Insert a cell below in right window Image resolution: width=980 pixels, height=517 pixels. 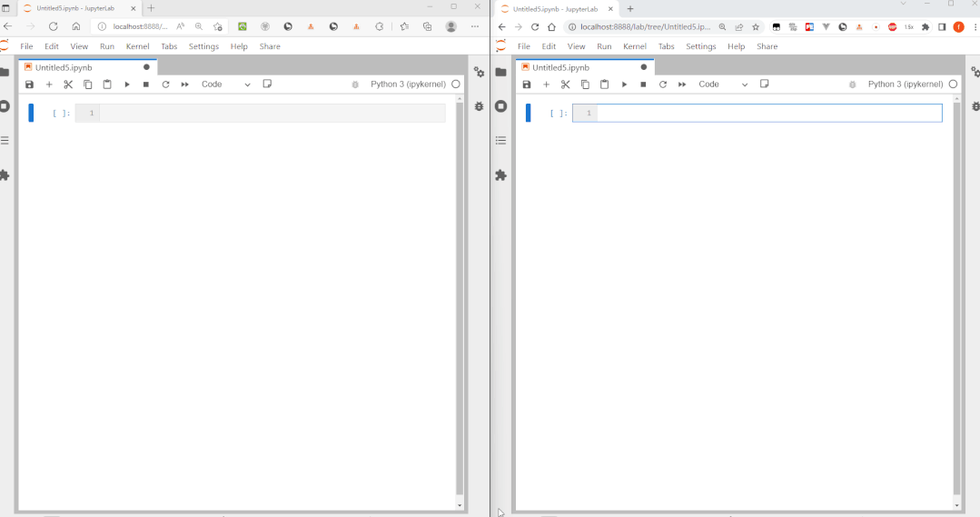coord(546,85)
